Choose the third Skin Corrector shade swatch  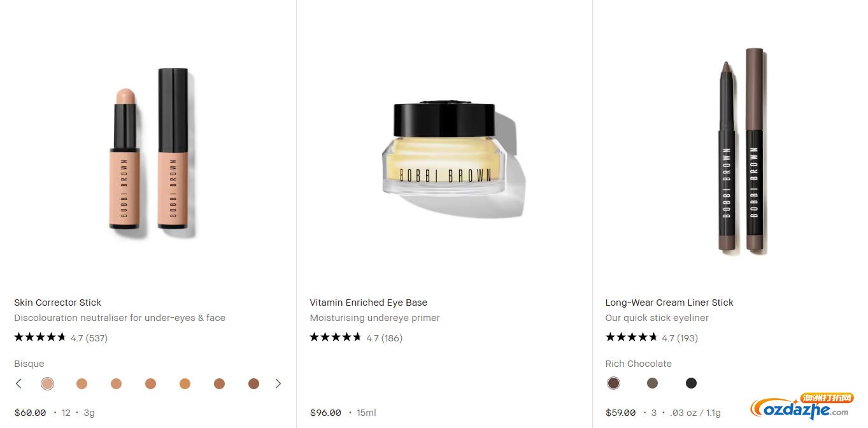point(116,383)
